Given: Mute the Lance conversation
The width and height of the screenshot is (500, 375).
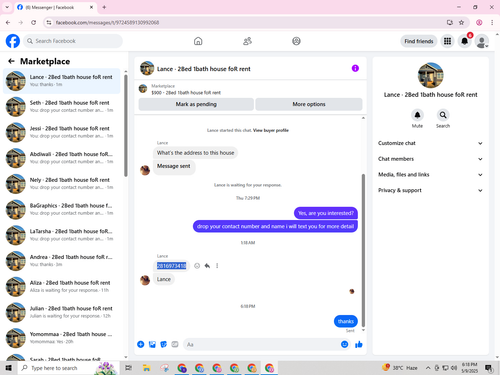Looking at the screenshot, I should click(x=417, y=115).
